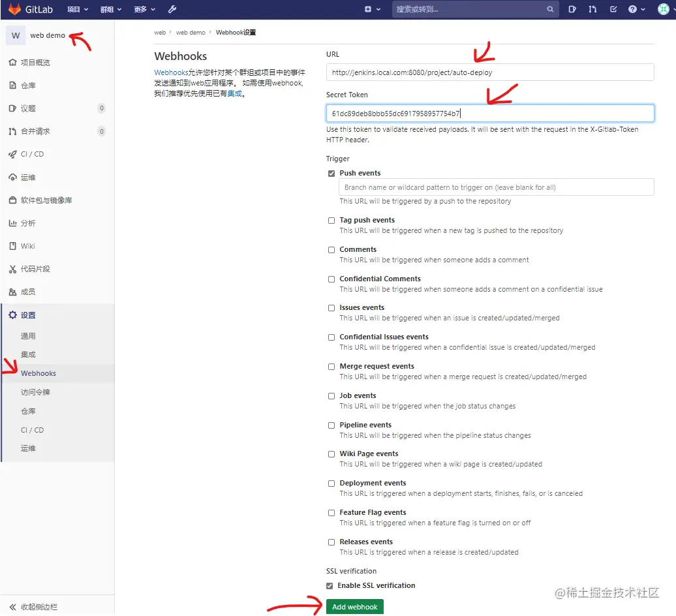Viewport: 676px width, 616px height.
Task: Click the 代码片段 scissors icon
Action: pos(12,269)
